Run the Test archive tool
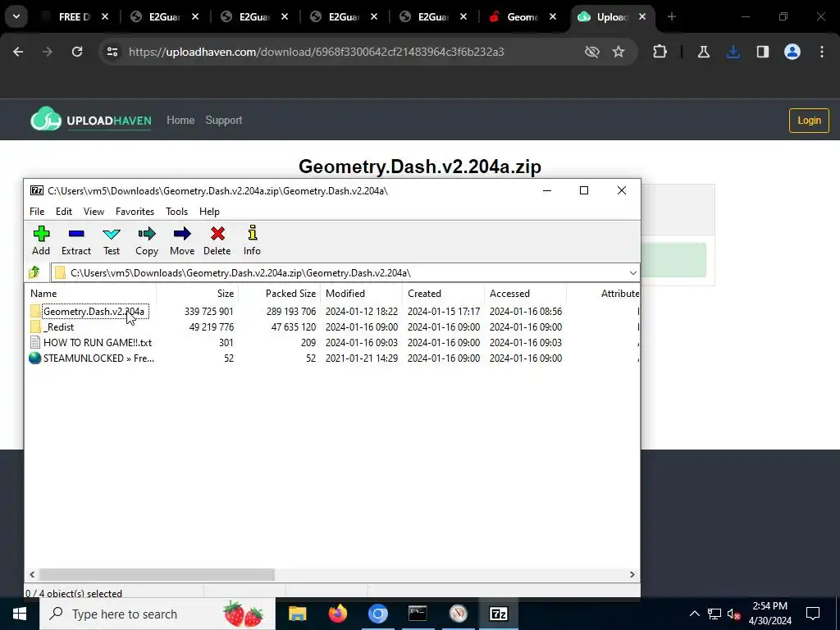The height and width of the screenshot is (630, 840). [112, 234]
